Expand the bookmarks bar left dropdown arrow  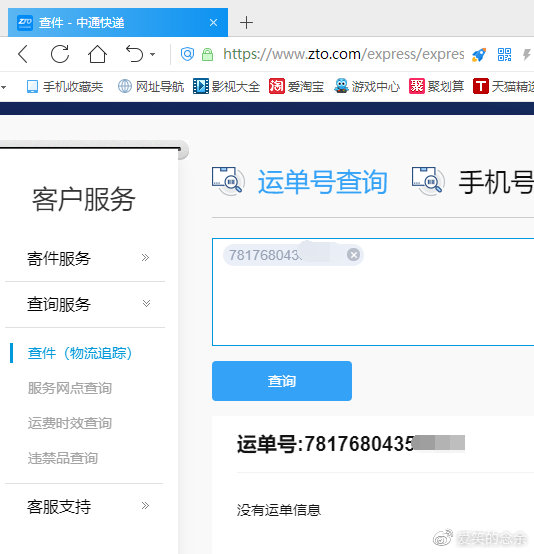tap(3, 87)
